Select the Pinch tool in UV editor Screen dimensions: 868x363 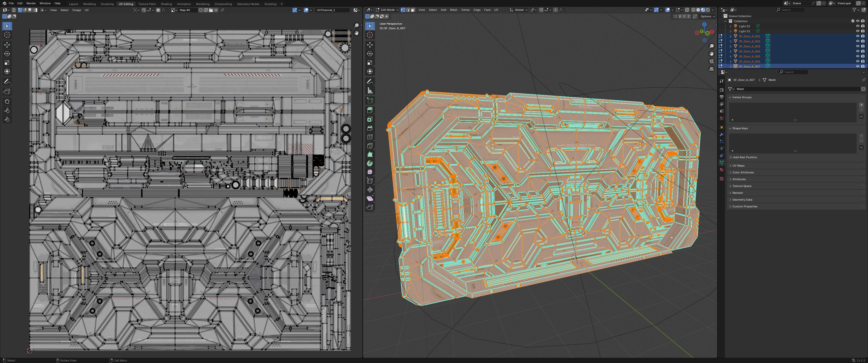coord(7,119)
